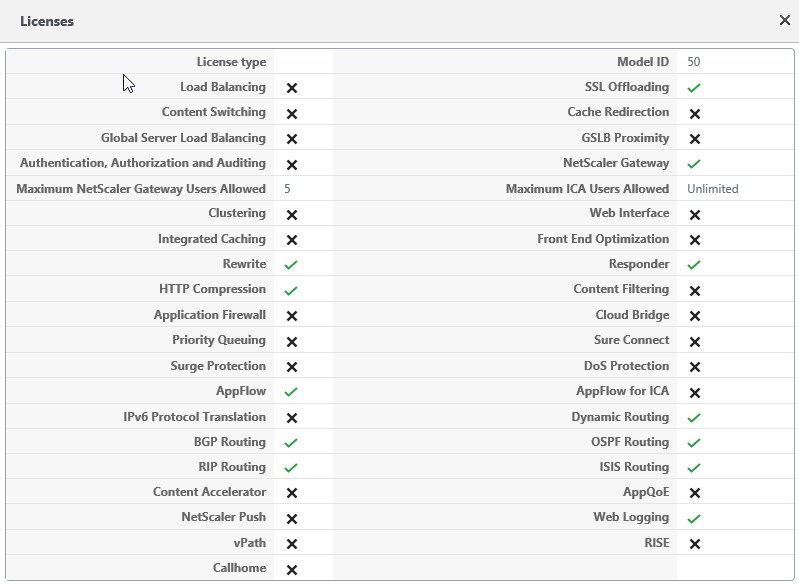799x585 pixels.
Task: Click the Cloud Bridge X icon
Action: 695,316
